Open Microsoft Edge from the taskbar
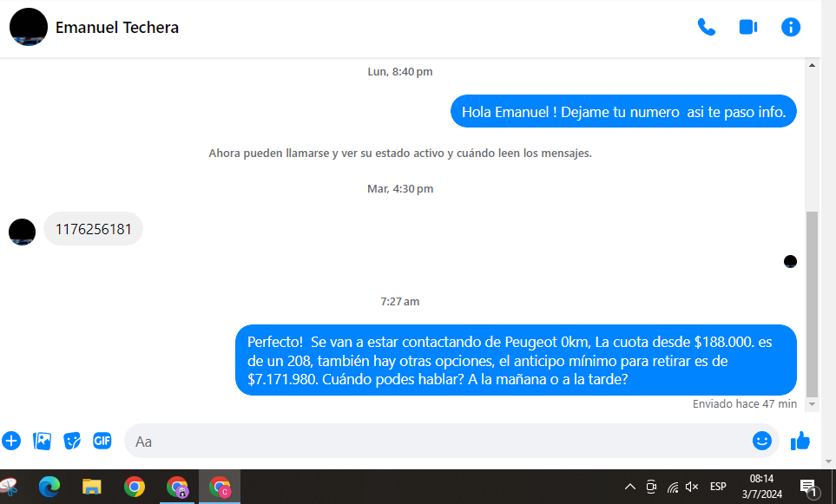The image size is (836, 504). pyautogui.click(x=49, y=487)
